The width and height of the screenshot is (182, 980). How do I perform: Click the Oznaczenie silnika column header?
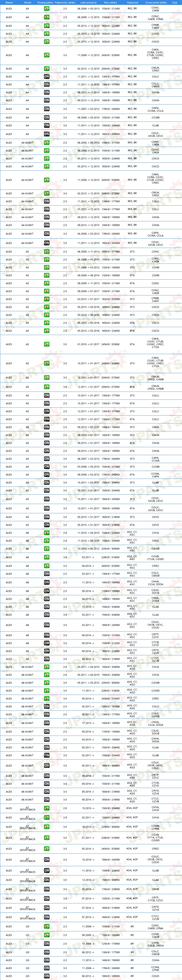tap(156, 2)
